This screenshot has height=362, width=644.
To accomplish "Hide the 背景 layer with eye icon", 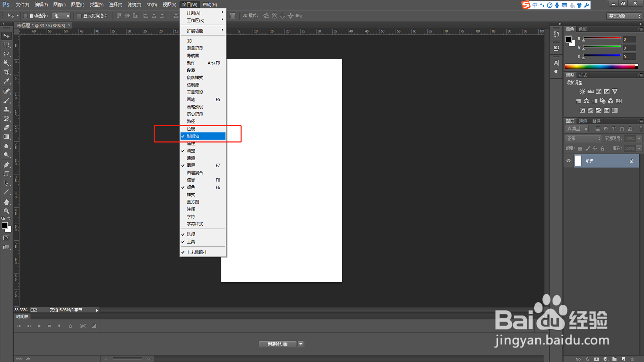I will click(568, 161).
